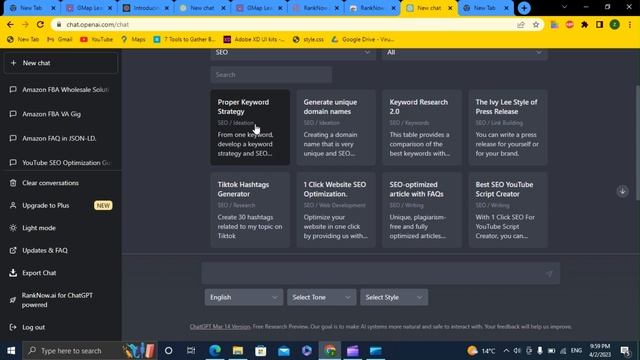Select the Proper Keyword Strategy prompt card
640x360 pixels.
tap(250, 127)
